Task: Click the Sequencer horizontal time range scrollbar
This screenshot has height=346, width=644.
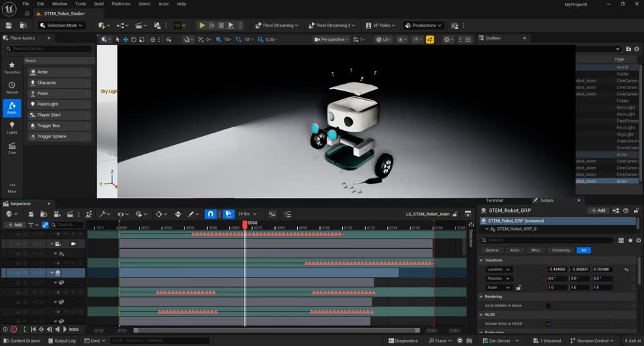Action: (276, 331)
